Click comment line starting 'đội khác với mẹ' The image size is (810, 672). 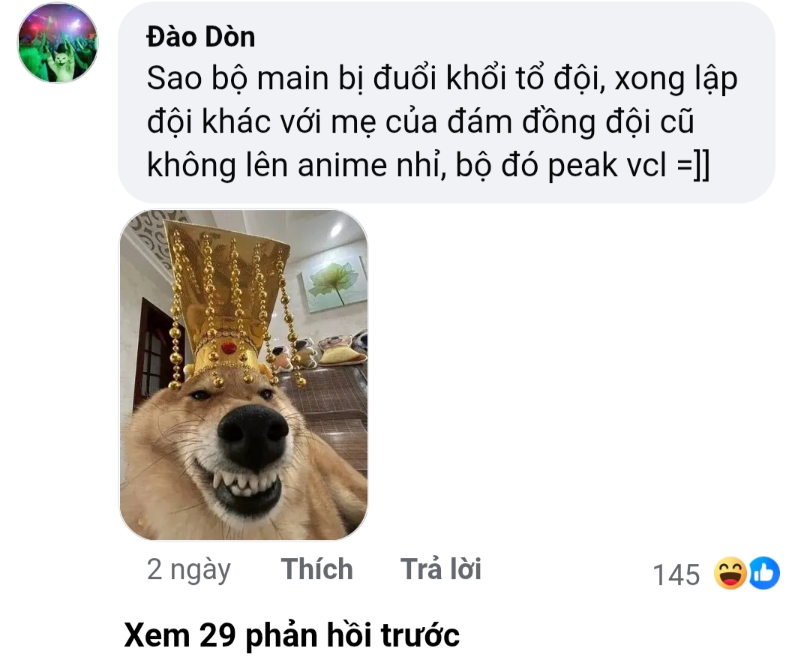(x=421, y=122)
